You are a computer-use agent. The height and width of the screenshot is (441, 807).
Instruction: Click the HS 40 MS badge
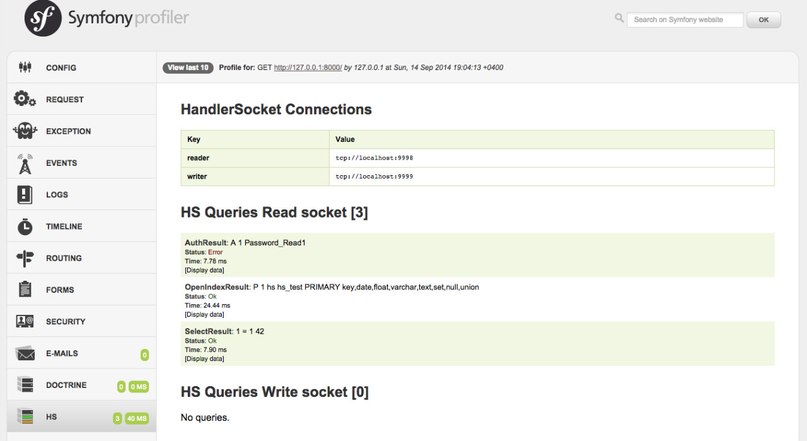(x=137, y=418)
